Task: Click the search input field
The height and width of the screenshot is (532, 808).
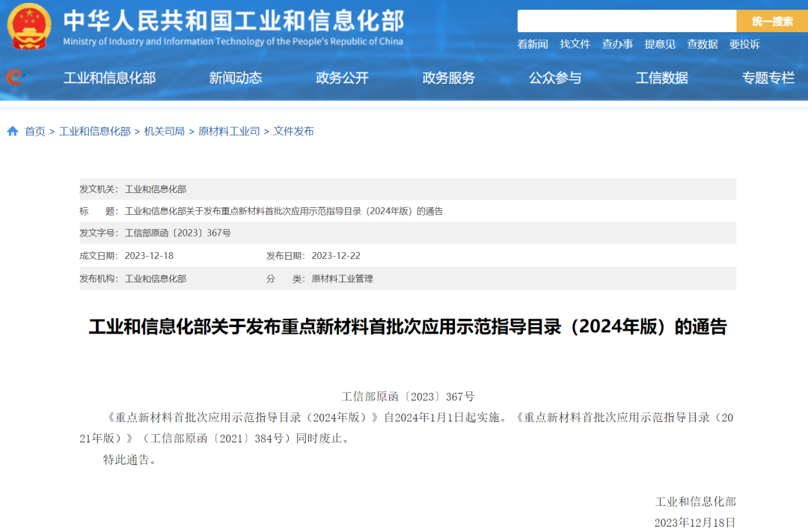Action: (x=626, y=21)
